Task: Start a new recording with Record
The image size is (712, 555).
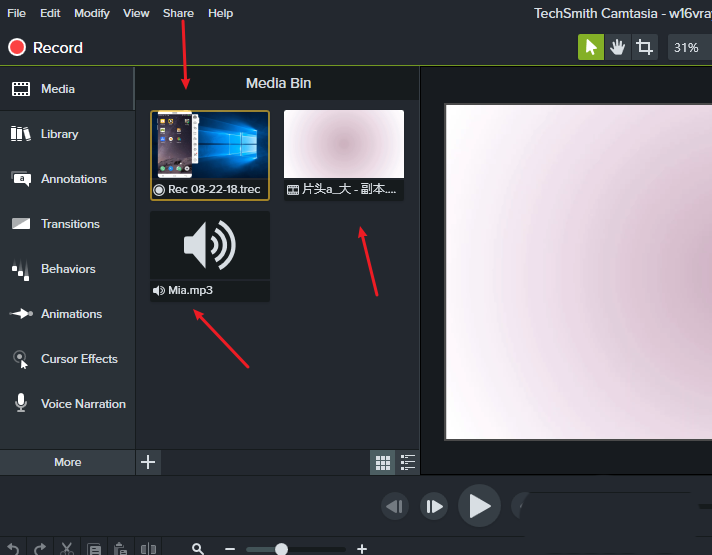Action: coord(45,47)
